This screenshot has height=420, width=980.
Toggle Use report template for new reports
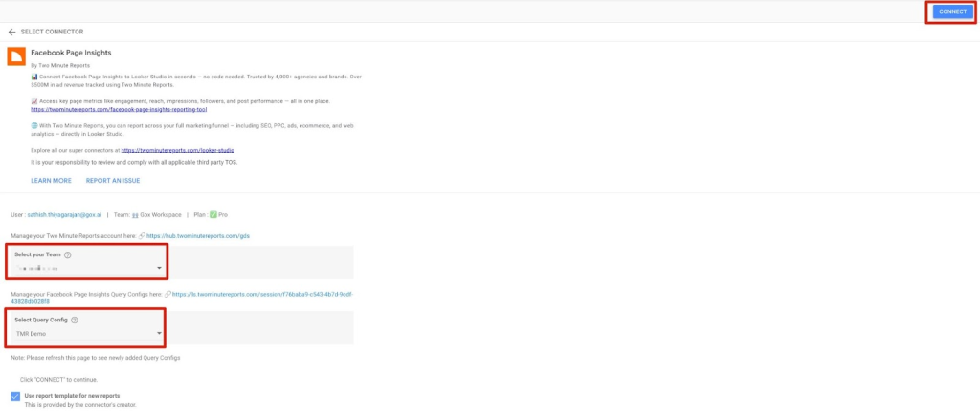tap(15, 396)
